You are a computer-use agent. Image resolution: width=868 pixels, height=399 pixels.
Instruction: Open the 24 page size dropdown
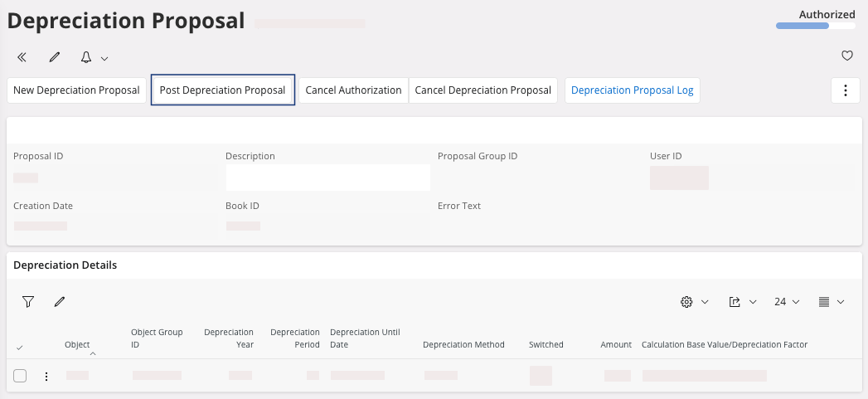pyautogui.click(x=786, y=302)
